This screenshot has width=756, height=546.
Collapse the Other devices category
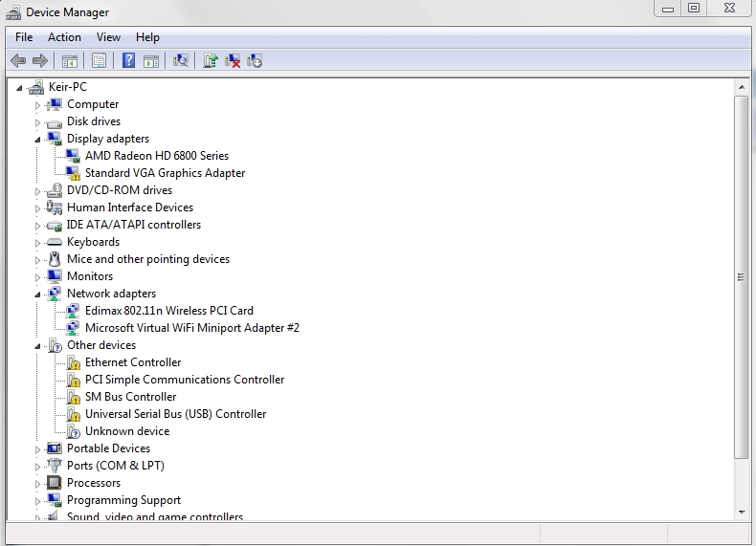click(x=38, y=345)
